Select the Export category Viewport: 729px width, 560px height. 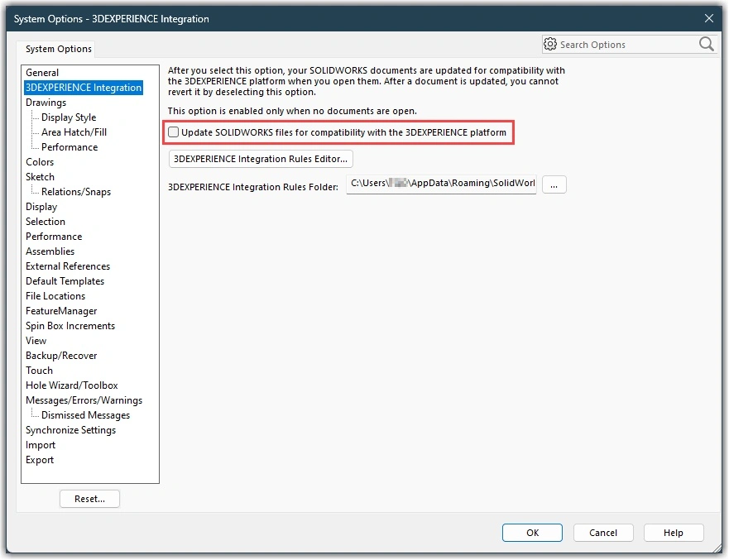[x=40, y=460]
